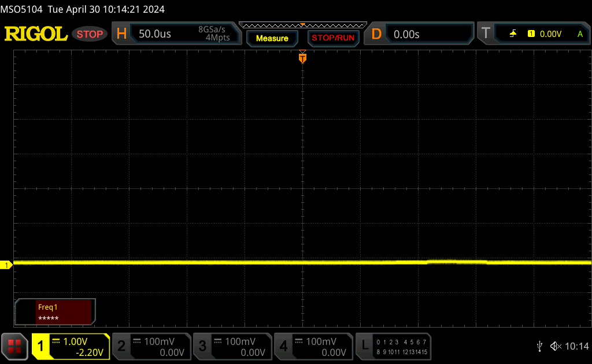Click the 8GSa/s sample rate readout
The height and width of the screenshot is (364, 592).
click(212, 29)
